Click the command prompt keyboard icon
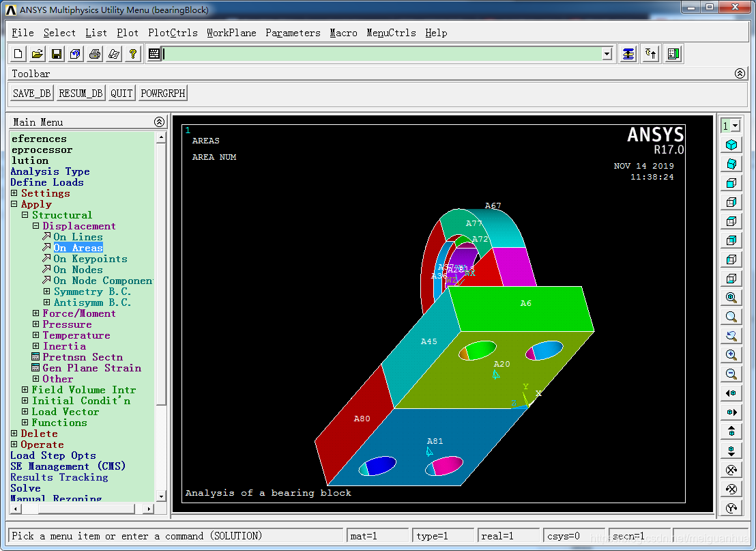 154,54
